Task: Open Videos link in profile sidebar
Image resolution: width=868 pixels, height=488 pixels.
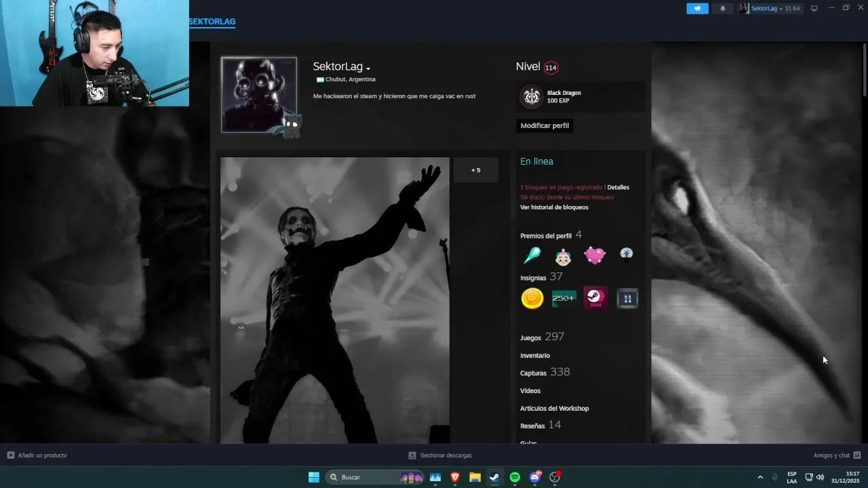Action: (530, 390)
